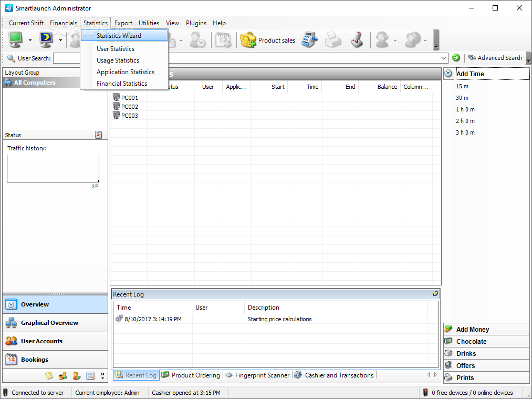Expand the Offers panel
This screenshot has height=399, width=532.
(x=486, y=366)
